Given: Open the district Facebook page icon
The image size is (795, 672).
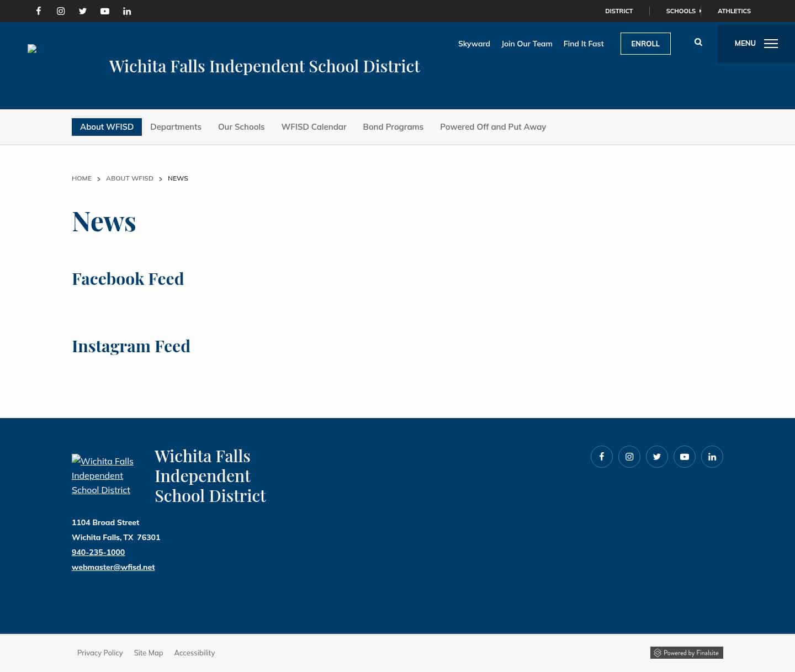Looking at the screenshot, I should 39,11.
